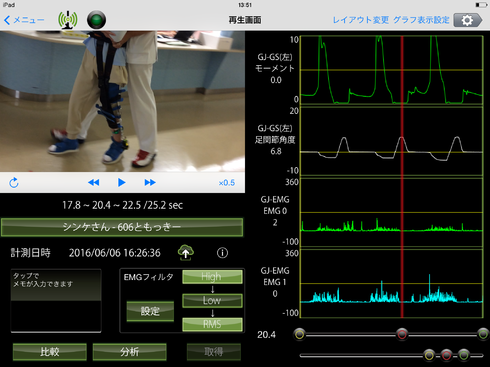This screenshot has width=490, height=367.
Task: Upload data with the cloud icon
Action: pyautogui.click(x=186, y=253)
